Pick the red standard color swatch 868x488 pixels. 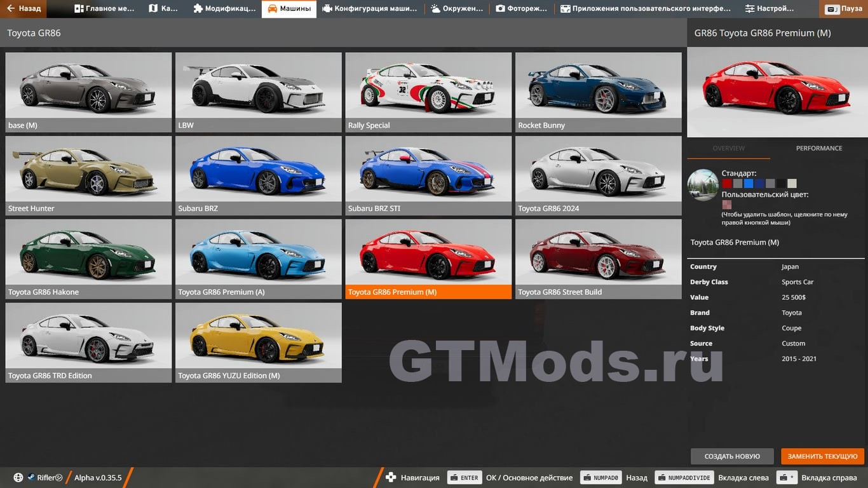(x=726, y=184)
